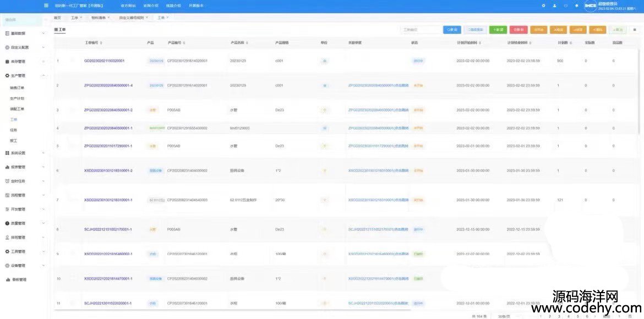Click the 质量管理 sidebar icon
Image resolution: width=644 pixels, height=319 pixels.
click(x=7, y=223)
